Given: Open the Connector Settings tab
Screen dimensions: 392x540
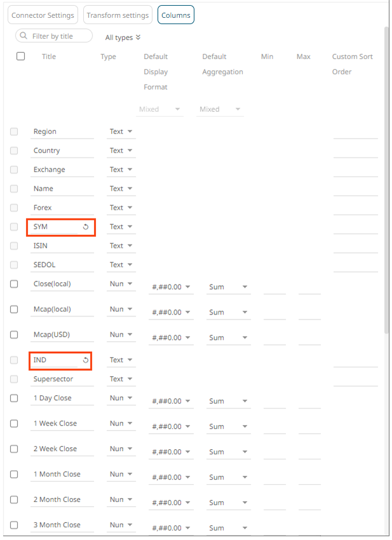Looking at the screenshot, I should (43, 15).
